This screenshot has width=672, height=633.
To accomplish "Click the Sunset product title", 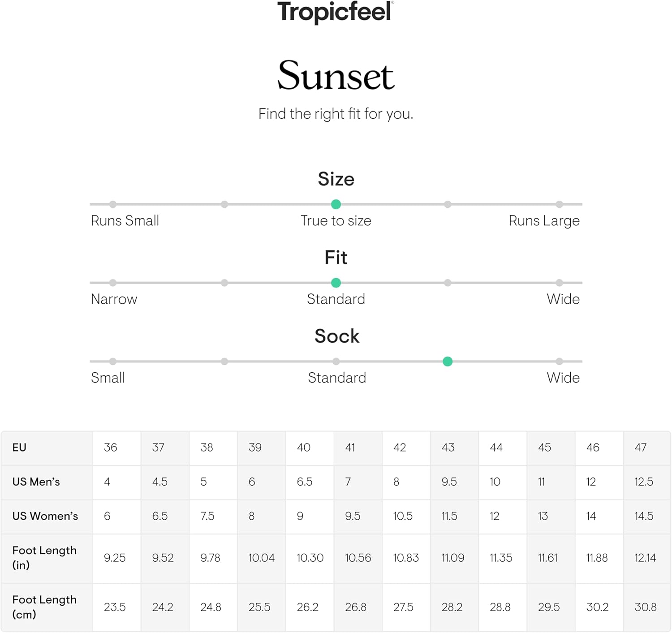I will click(336, 75).
